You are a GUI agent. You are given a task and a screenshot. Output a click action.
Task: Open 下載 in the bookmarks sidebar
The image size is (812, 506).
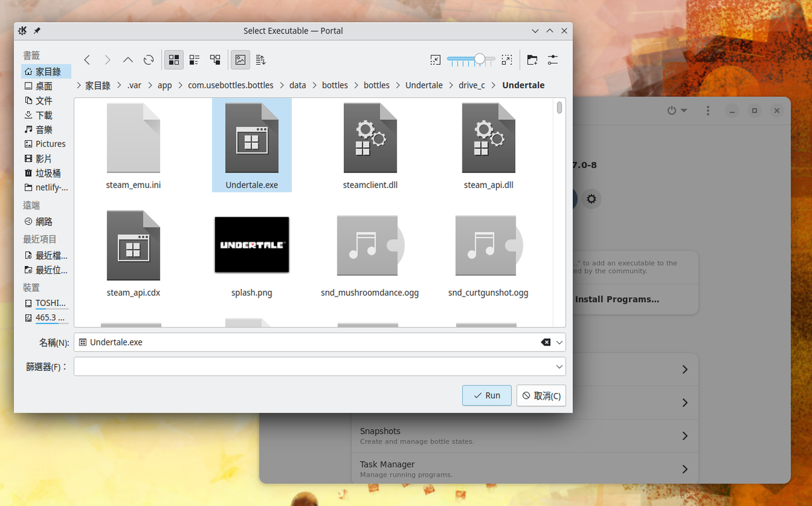pos(46,115)
